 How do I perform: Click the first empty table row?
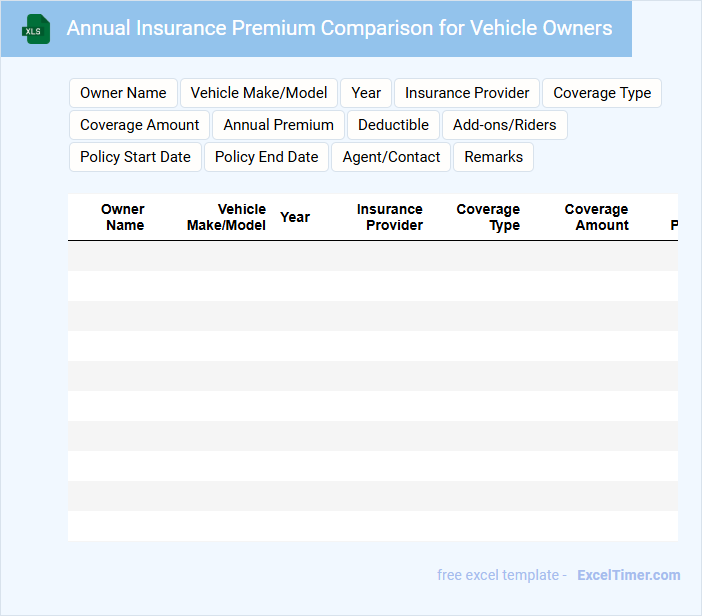tap(372, 256)
